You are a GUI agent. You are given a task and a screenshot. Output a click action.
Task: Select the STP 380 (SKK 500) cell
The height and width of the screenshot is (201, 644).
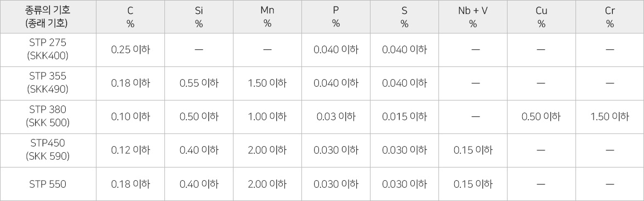click(48, 116)
